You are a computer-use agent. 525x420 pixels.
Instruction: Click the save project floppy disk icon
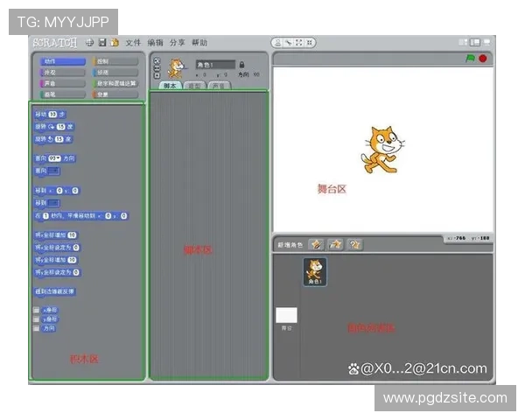pyautogui.click(x=102, y=42)
